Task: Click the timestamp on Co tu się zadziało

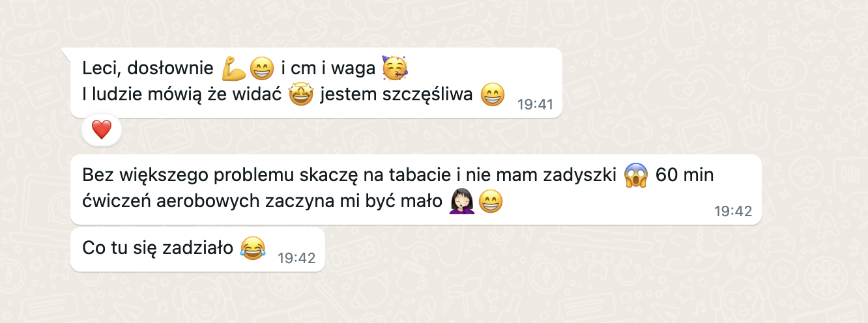Action: point(297,258)
